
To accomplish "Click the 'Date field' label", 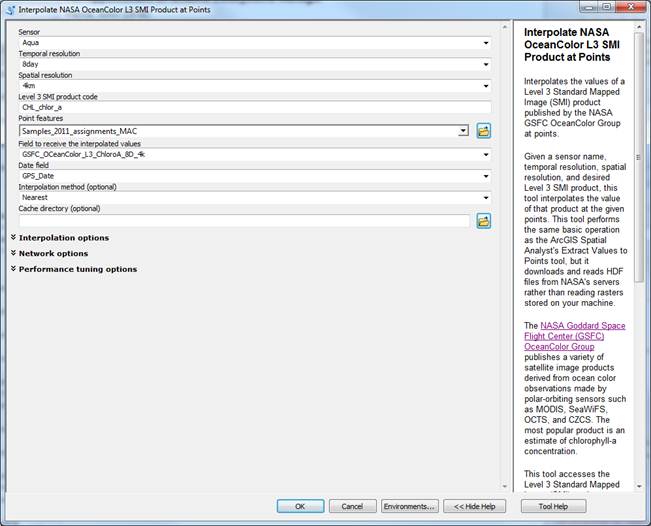I will [34, 165].
